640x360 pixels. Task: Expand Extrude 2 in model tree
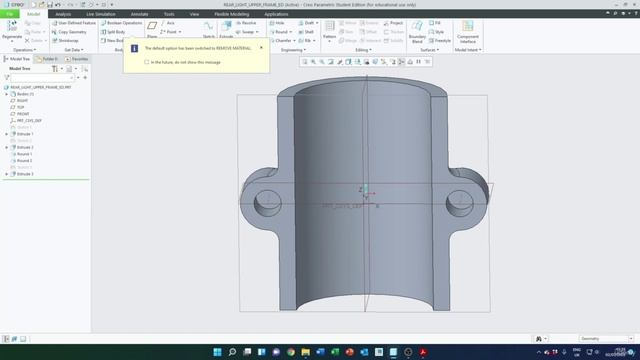pyautogui.click(x=7, y=147)
